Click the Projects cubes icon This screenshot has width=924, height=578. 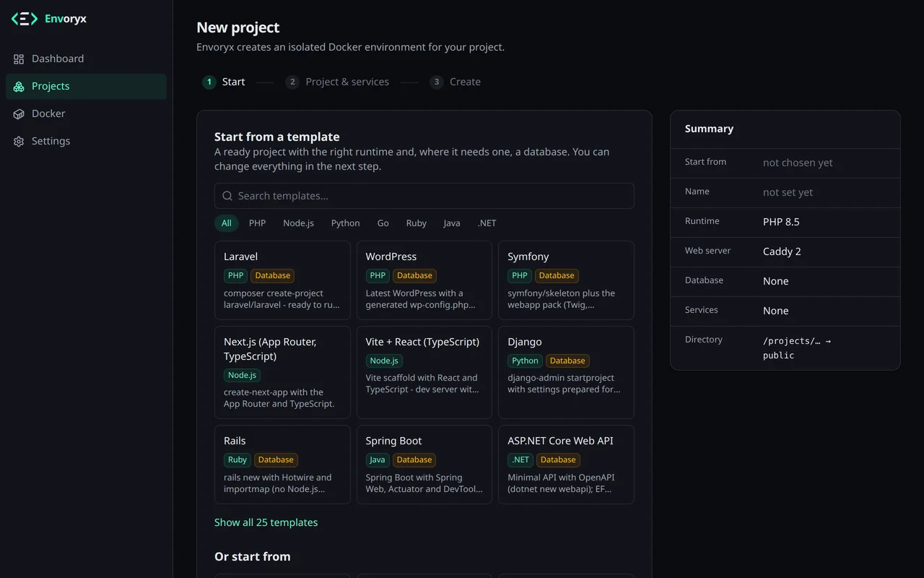coord(19,86)
